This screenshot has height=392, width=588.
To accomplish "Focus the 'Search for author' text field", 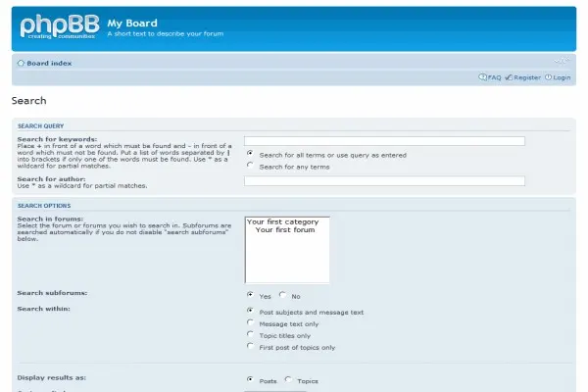I will click(x=384, y=181).
